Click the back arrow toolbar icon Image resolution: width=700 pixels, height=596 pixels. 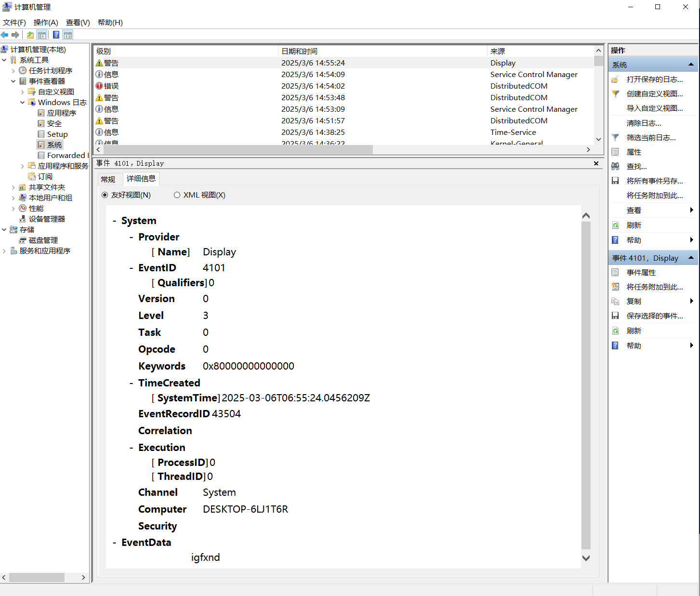coord(5,35)
